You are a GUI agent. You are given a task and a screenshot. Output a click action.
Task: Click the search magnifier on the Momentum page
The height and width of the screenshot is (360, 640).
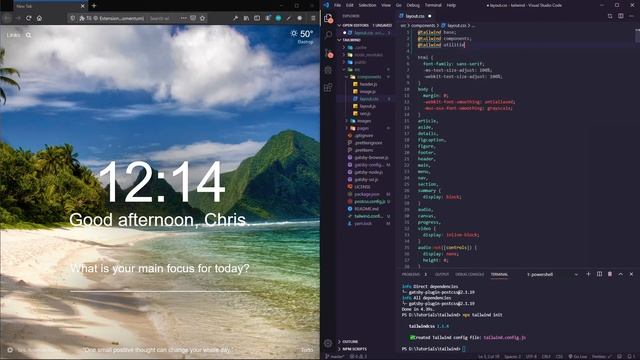click(29, 36)
